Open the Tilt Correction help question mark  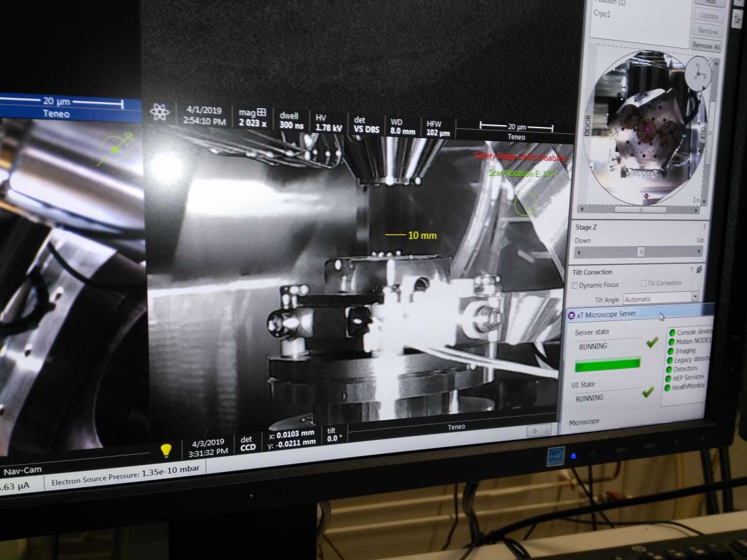(x=692, y=270)
